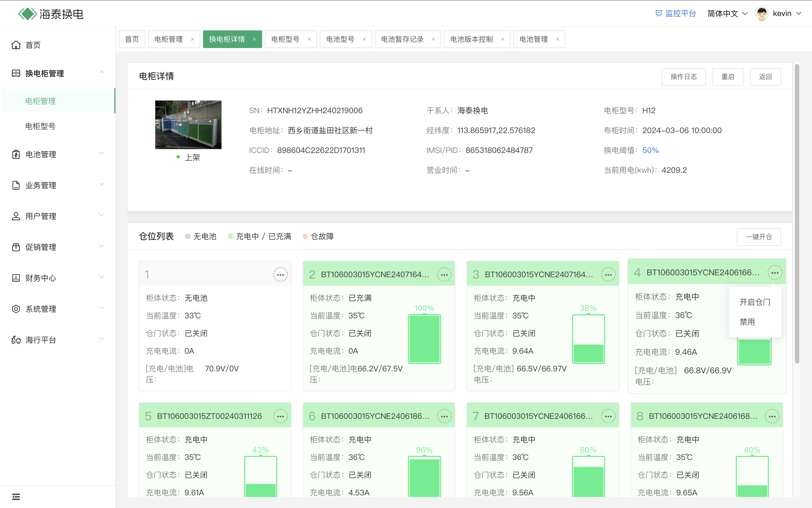
Task: Click the gift icon beside 促销管理
Action: (16, 247)
